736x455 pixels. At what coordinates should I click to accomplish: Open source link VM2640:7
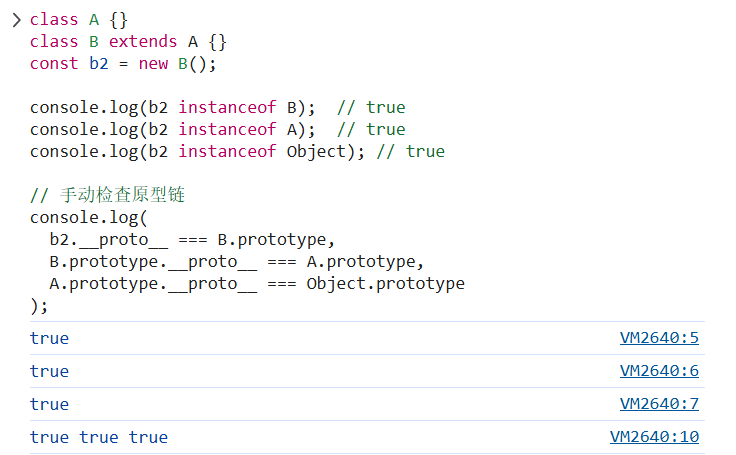(659, 404)
